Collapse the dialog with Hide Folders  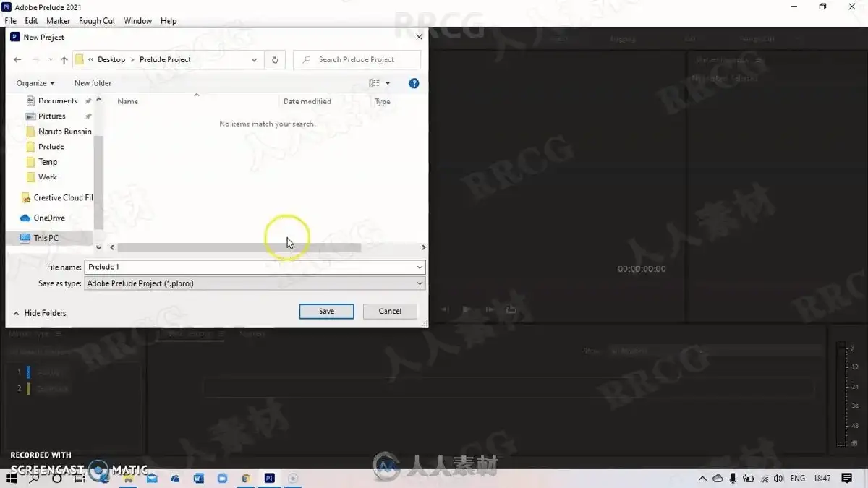point(40,313)
